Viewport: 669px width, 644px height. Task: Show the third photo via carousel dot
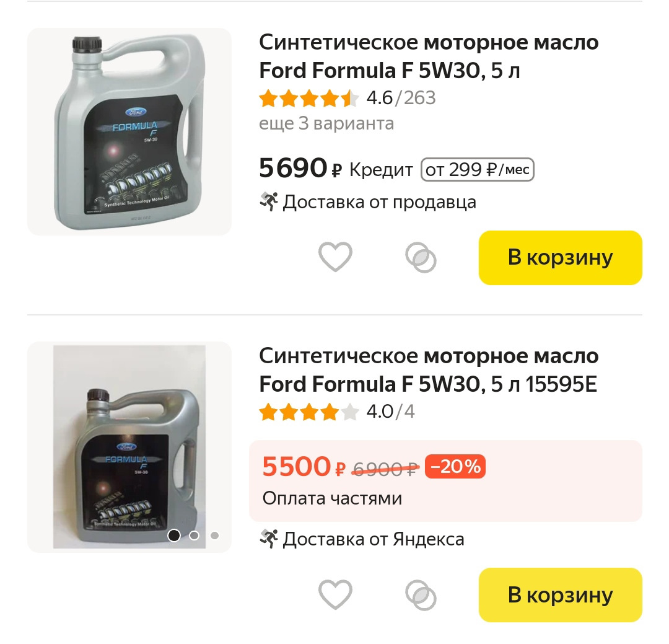(x=214, y=536)
